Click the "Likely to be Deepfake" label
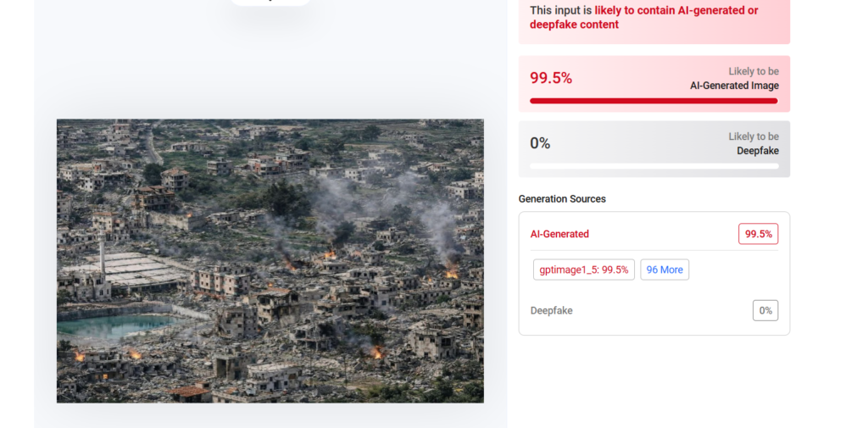Image resolution: width=868 pixels, height=428 pixels. pyautogui.click(x=753, y=143)
